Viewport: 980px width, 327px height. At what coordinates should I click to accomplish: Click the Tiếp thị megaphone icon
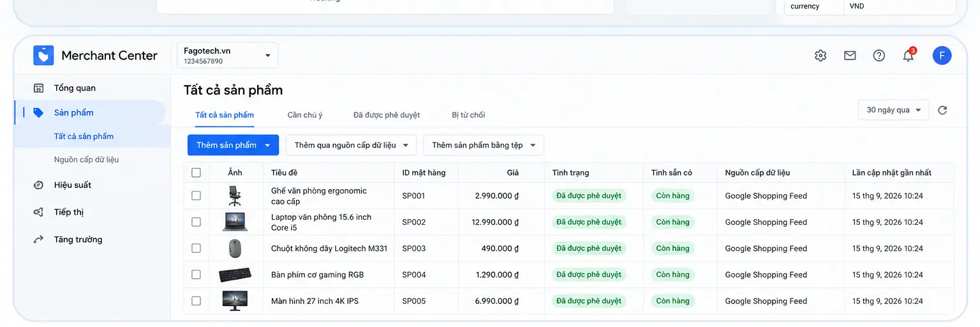[x=39, y=212]
